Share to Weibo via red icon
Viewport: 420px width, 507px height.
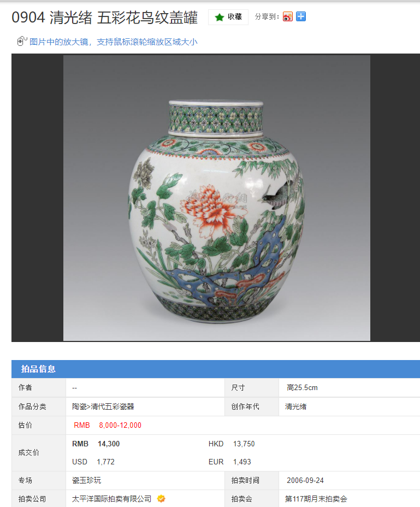point(287,16)
